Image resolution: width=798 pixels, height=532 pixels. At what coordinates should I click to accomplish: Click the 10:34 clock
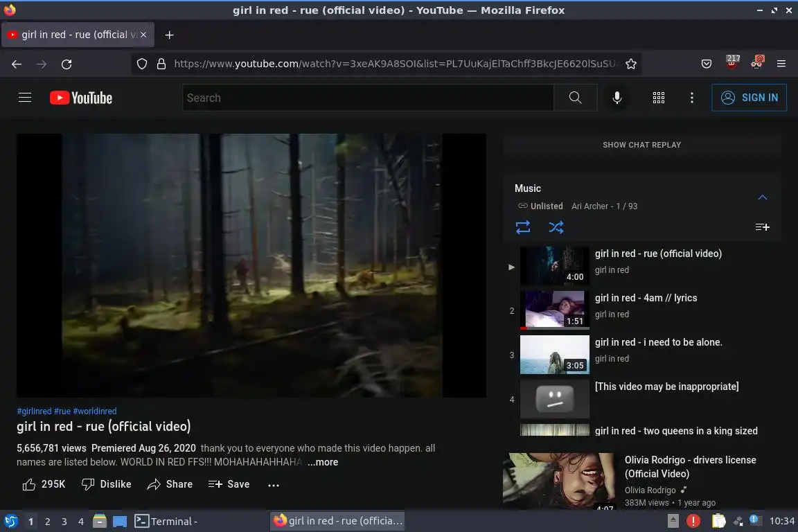(781, 521)
